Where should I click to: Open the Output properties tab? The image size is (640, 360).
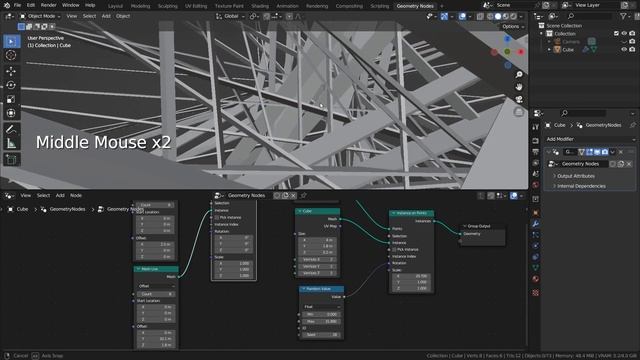(x=536, y=152)
